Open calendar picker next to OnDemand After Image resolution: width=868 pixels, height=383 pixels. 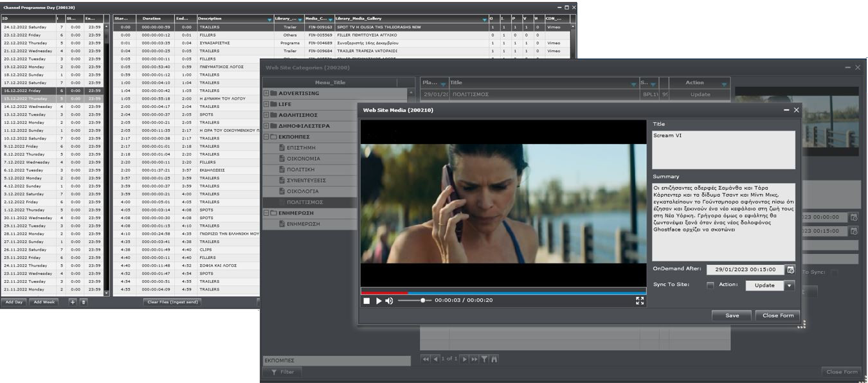click(790, 270)
